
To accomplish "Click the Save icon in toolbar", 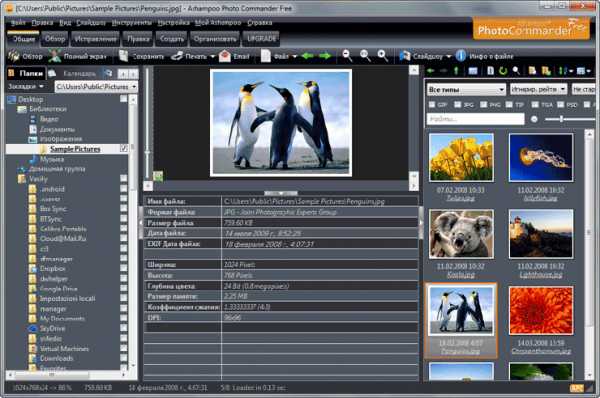I will coord(123,56).
